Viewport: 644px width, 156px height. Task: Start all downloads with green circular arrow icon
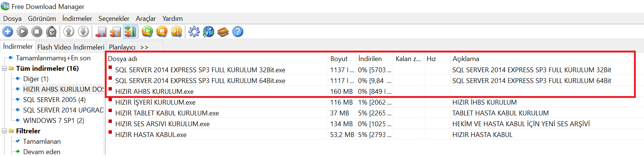coord(147,32)
